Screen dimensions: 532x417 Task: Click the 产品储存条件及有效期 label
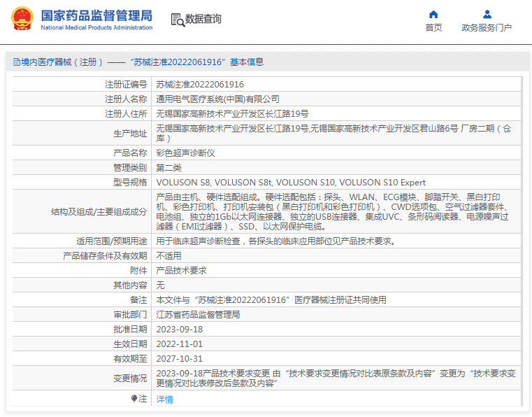point(105,255)
